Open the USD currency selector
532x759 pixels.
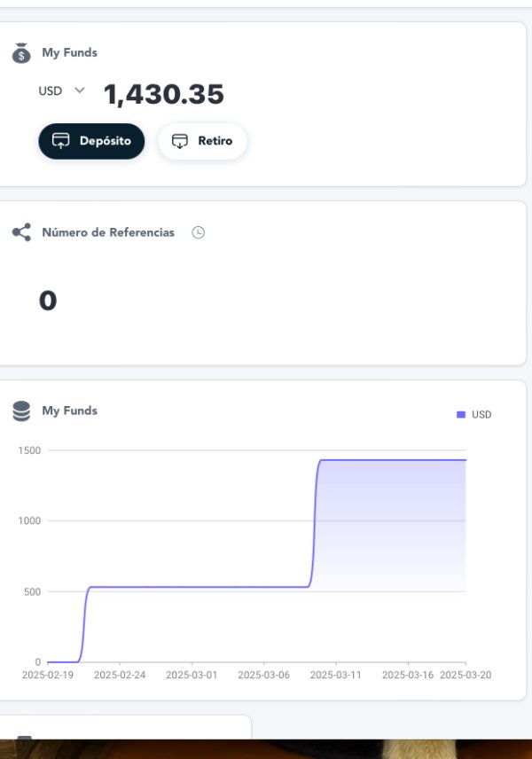[x=51, y=90]
